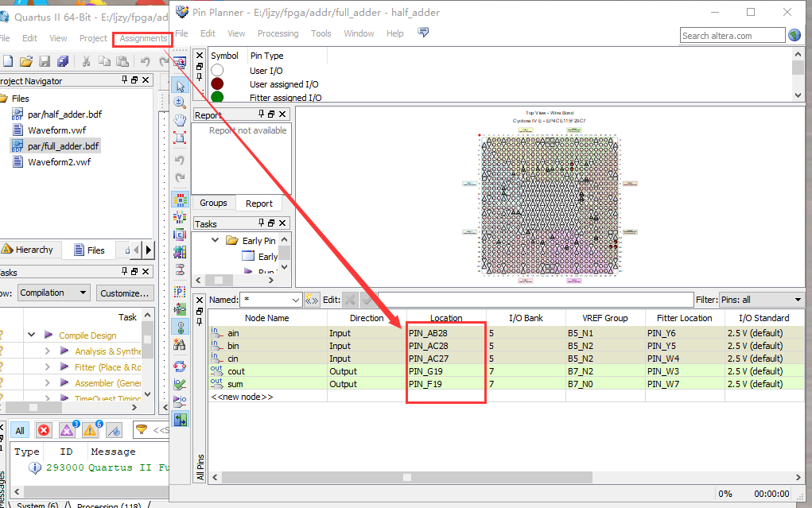Toggle the All messages filter
Screen dimensions: 812x508
pos(20,430)
